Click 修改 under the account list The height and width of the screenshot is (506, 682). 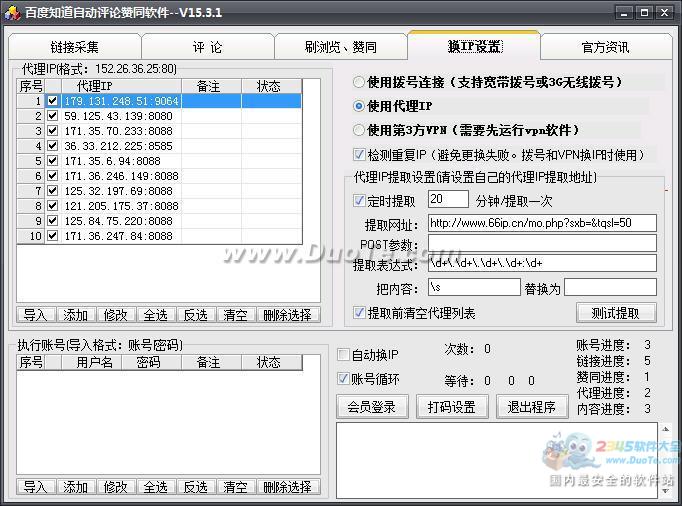pyautogui.click(x=116, y=487)
